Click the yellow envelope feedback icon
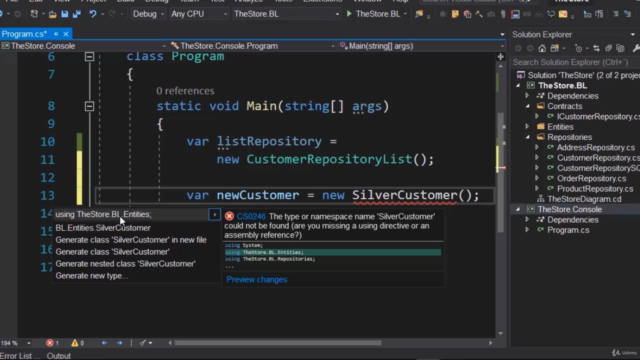Image resolution: width=640 pixels, height=360 pixels. pos(563,14)
